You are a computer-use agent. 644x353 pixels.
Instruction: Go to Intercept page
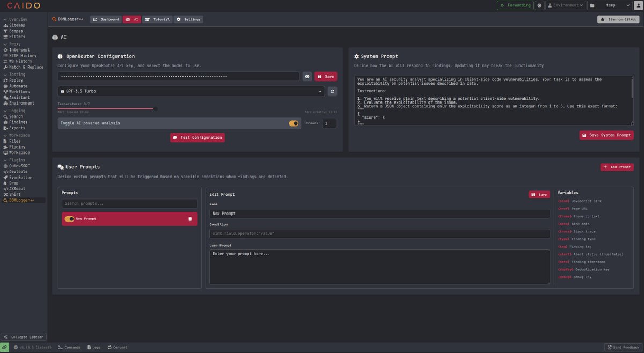[19, 50]
